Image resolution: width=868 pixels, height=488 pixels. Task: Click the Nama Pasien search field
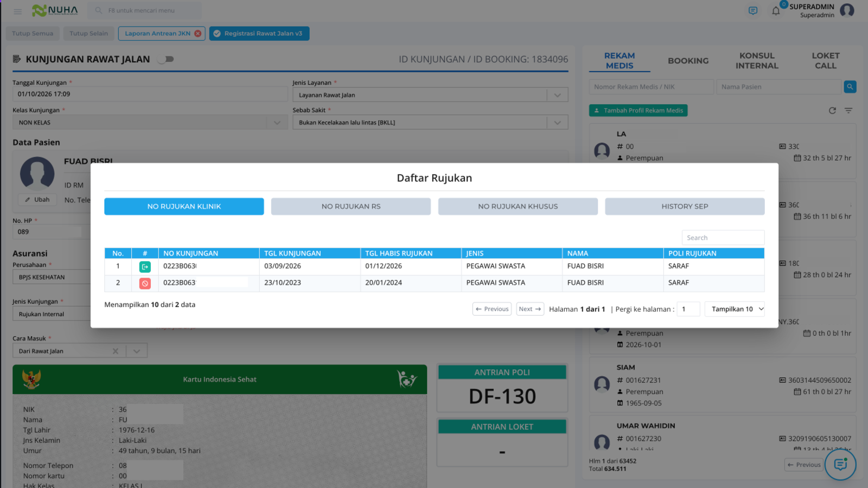779,87
